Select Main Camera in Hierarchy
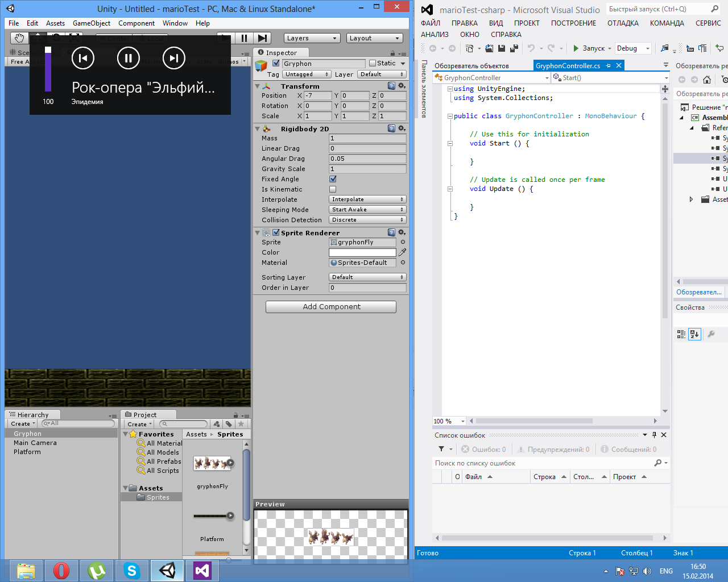 [x=35, y=443]
